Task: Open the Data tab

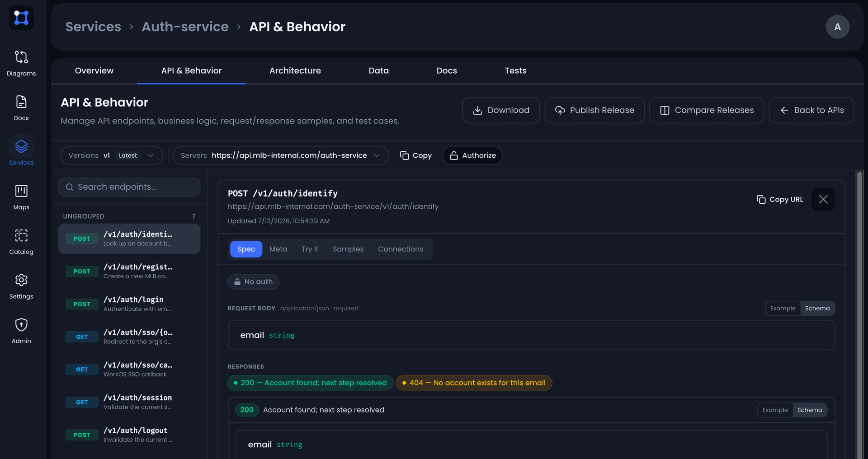Action: (x=379, y=70)
